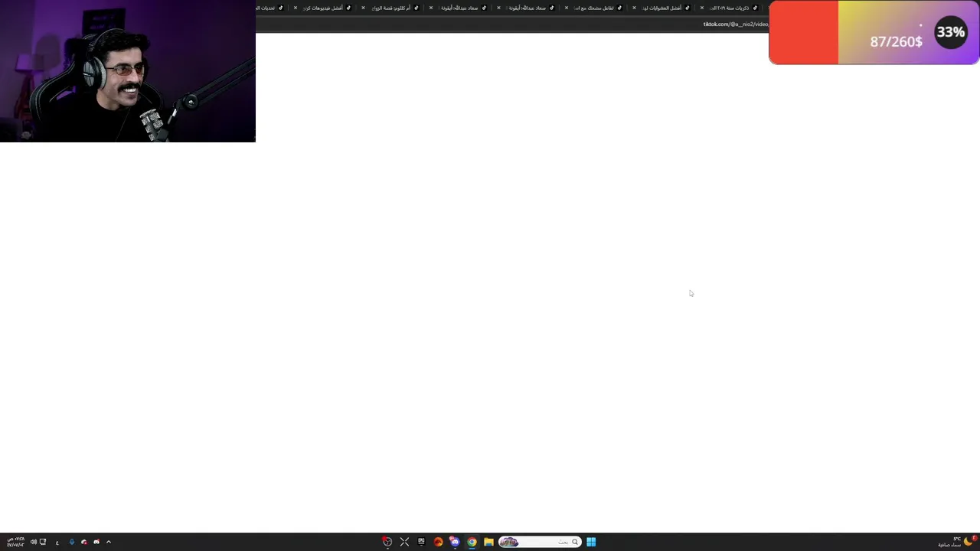Open Discord from the taskbar
This screenshot has width=980, height=551.
click(x=455, y=542)
